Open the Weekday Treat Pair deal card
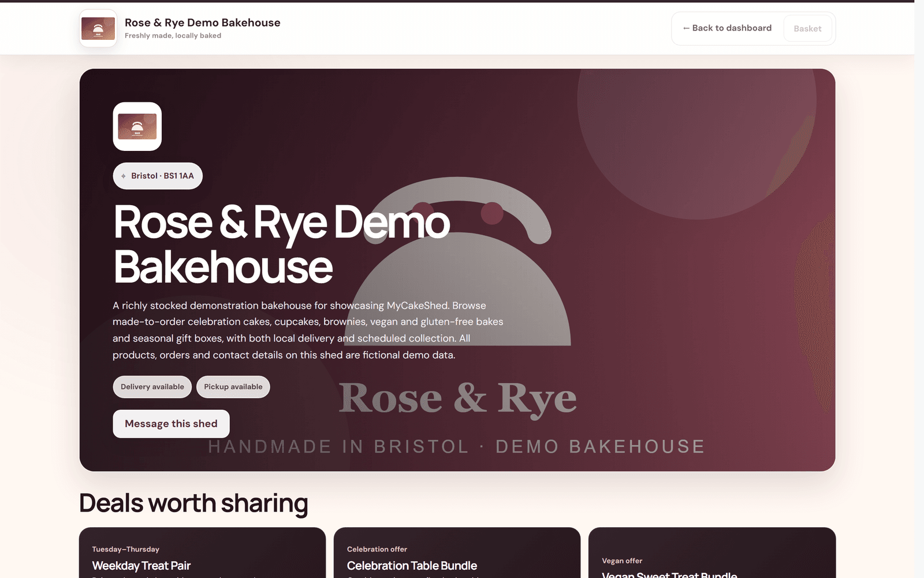 click(202, 553)
